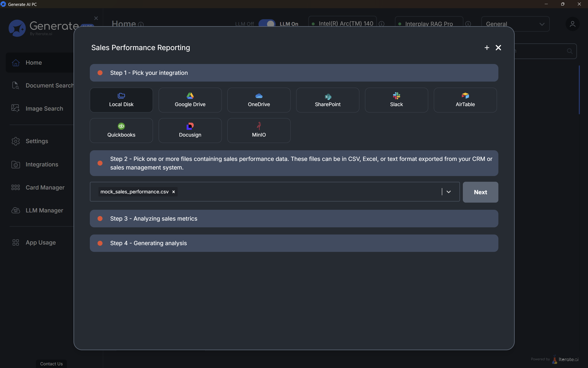Click the LLM Manager cloud icon
This screenshot has width=588, height=368.
point(16,210)
